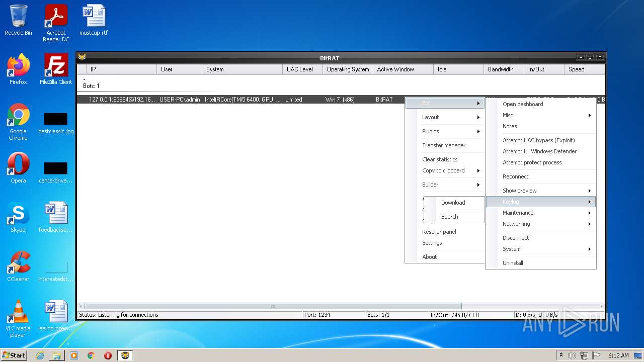
Task: Click the BitRAT logo in the title bar
Action: pyautogui.click(x=82, y=57)
